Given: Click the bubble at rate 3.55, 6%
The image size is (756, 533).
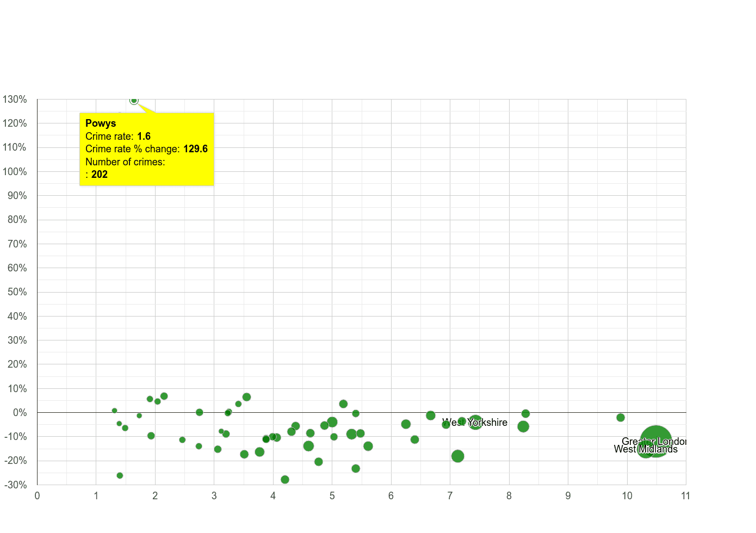Looking at the screenshot, I should click(x=246, y=397).
